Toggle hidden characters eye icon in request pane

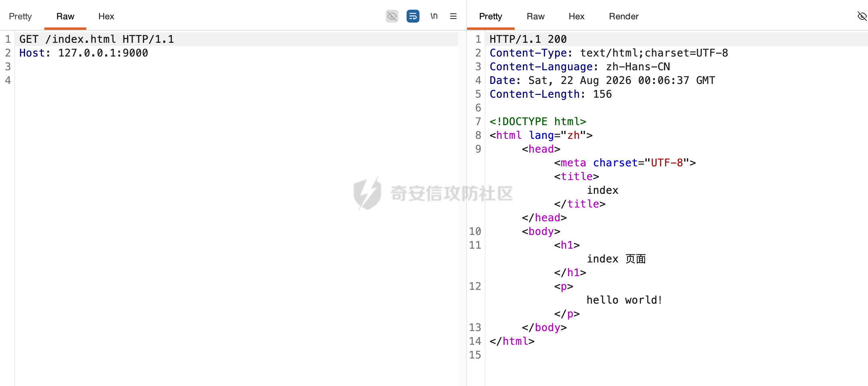pyautogui.click(x=392, y=16)
